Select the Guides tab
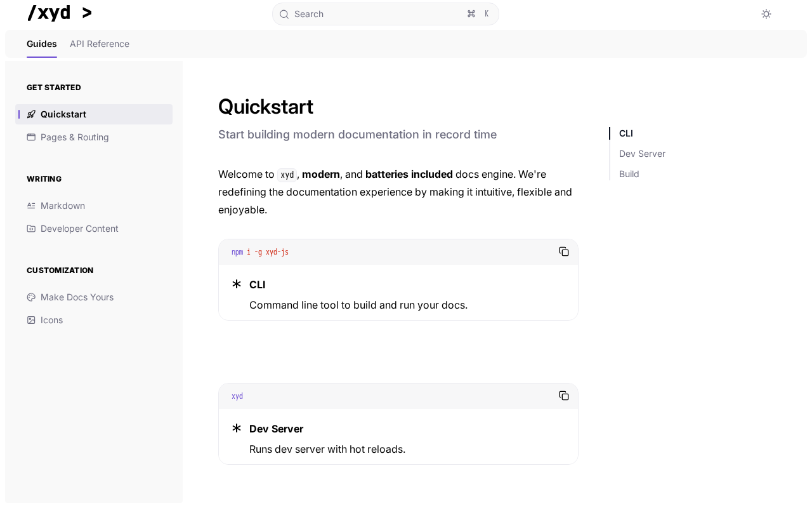This screenshot has width=812, height=508. [x=42, y=44]
